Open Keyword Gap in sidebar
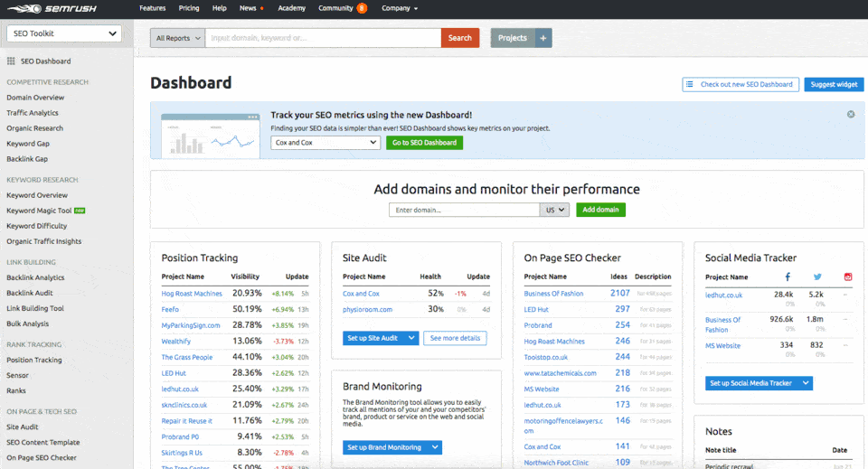The image size is (868, 469). click(x=28, y=144)
